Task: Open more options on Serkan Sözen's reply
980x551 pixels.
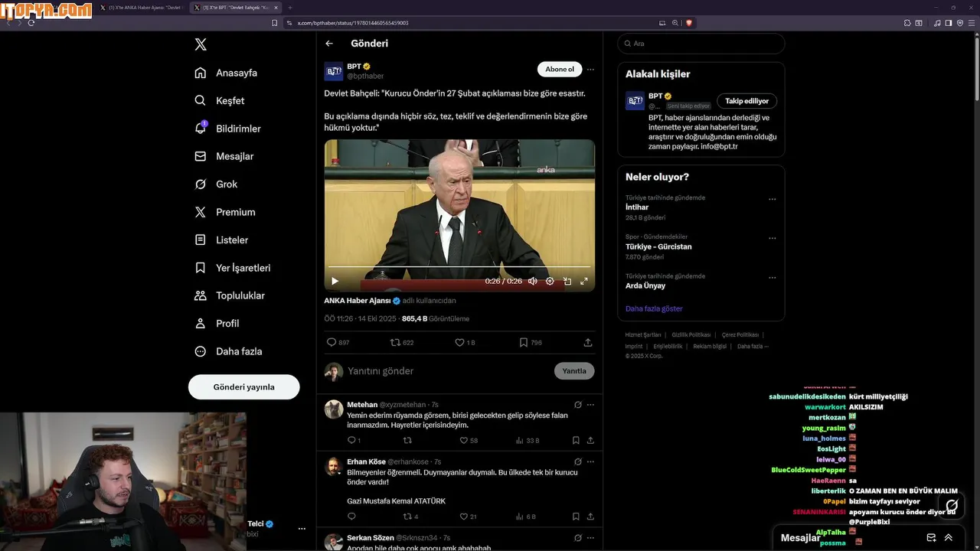Action: point(590,538)
